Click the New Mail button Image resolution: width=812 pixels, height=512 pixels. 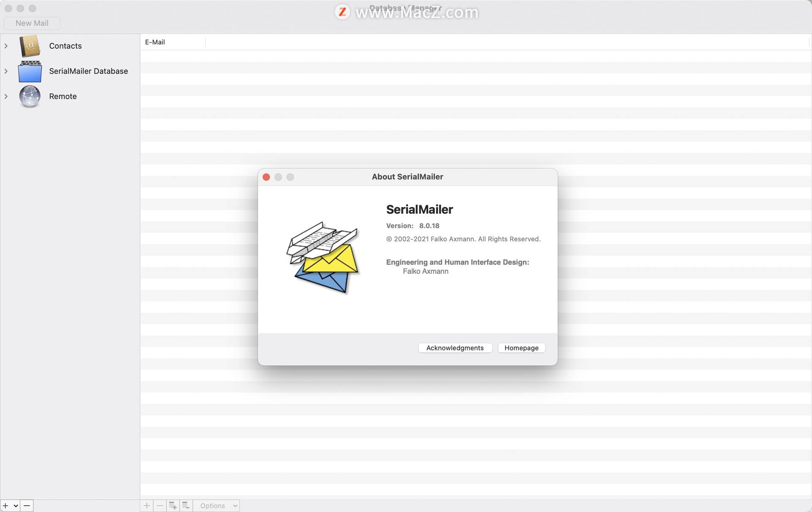point(32,23)
